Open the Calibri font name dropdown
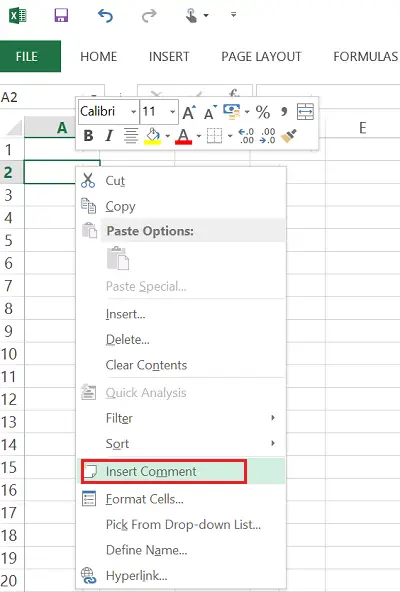This screenshot has width=400, height=592. (108, 112)
